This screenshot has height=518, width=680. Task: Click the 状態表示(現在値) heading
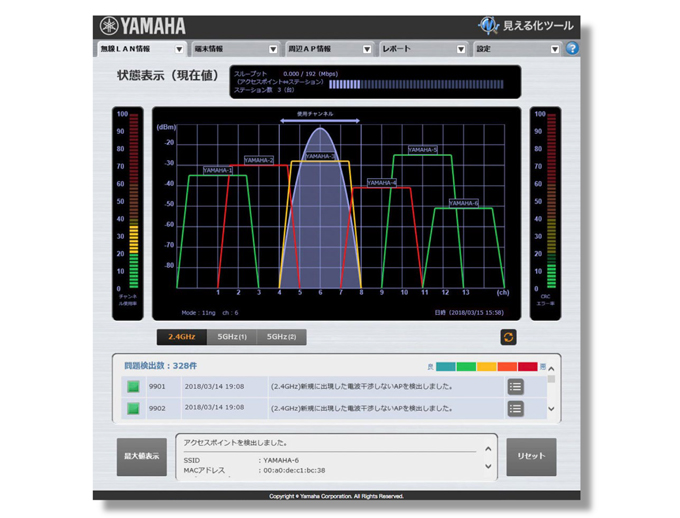[x=167, y=75]
